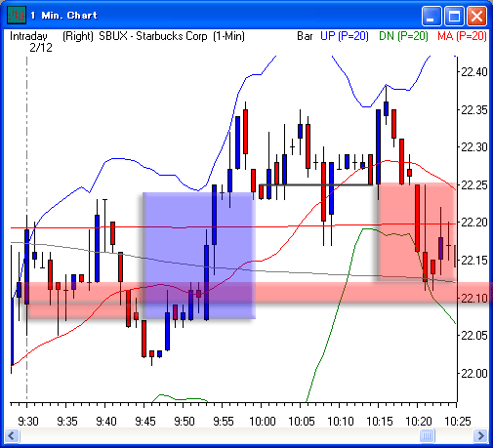Click the Intraday label
Screen dimensions: 493x448
(x=28, y=36)
